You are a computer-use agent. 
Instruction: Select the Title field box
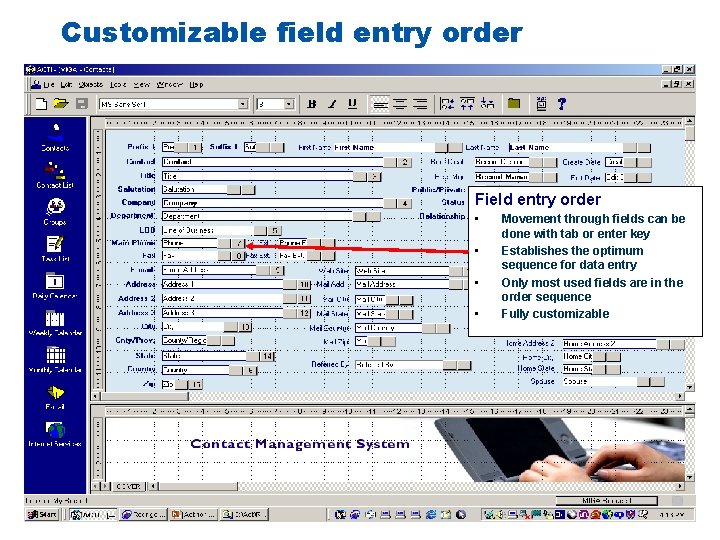click(x=258, y=176)
